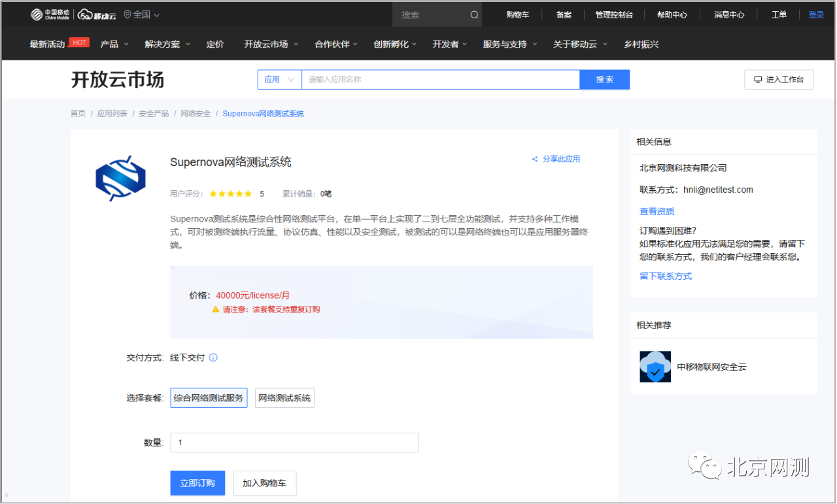
Task: Open the 全国 region selector
Action: (x=141, y=14)
